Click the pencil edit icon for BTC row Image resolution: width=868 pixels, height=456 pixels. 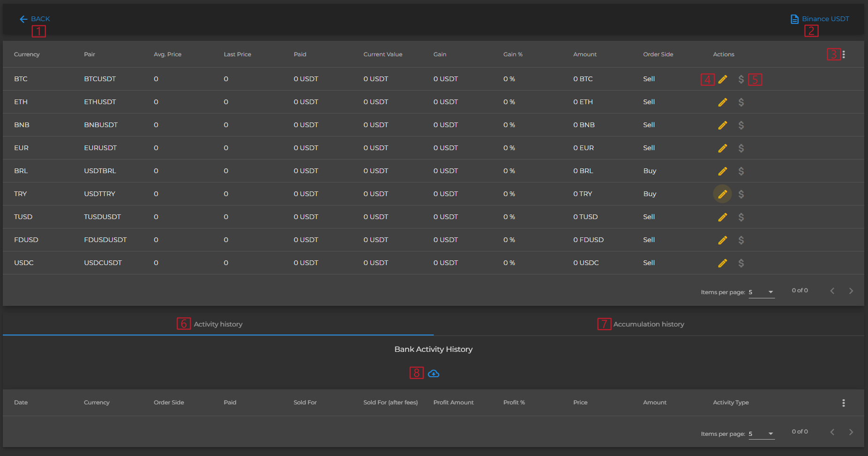coord(722,79)
